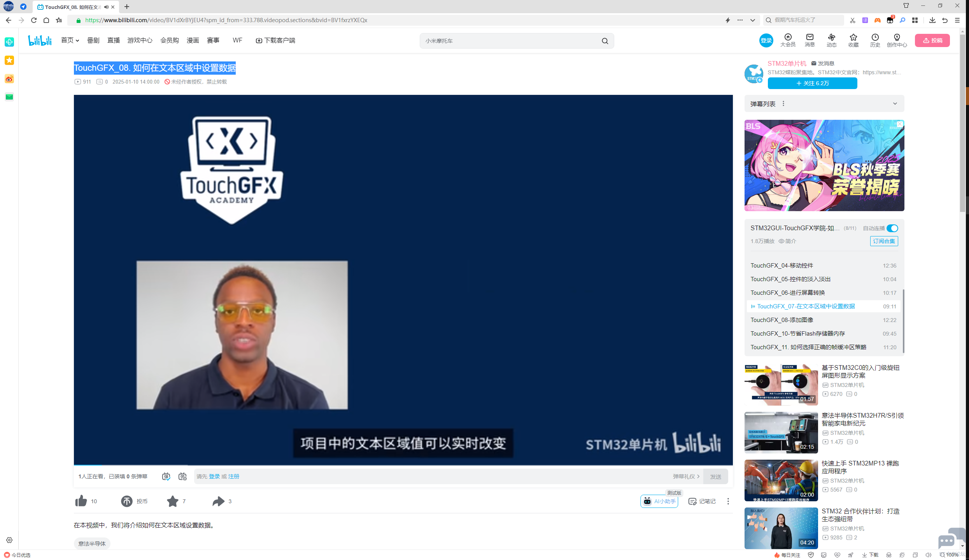Click the video progress bar
The width and height of the screenshot is (969, 560).
403,465
